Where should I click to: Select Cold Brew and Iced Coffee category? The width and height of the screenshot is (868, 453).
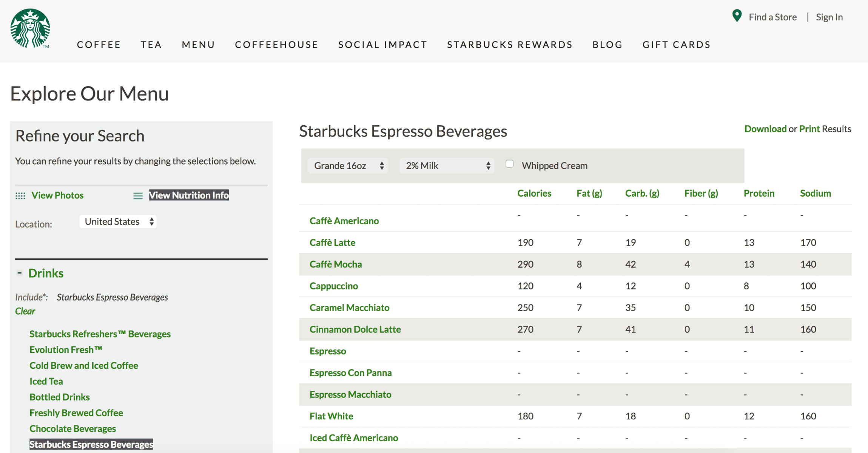84,365
